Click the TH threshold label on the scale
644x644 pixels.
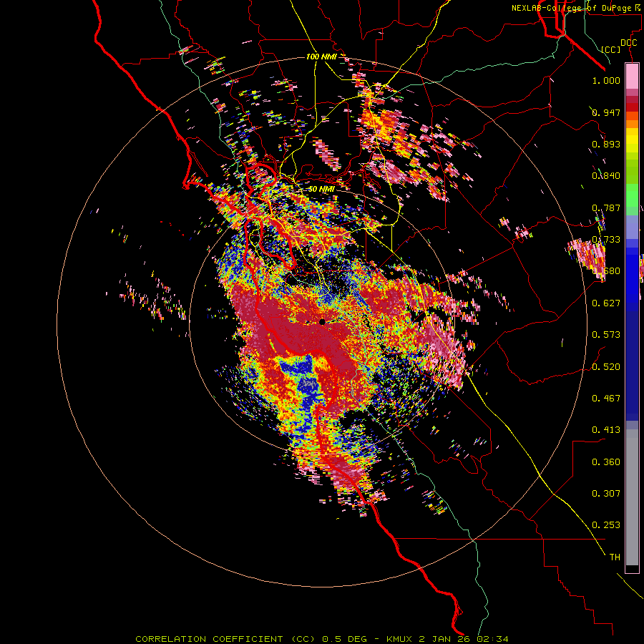[615, 557]
